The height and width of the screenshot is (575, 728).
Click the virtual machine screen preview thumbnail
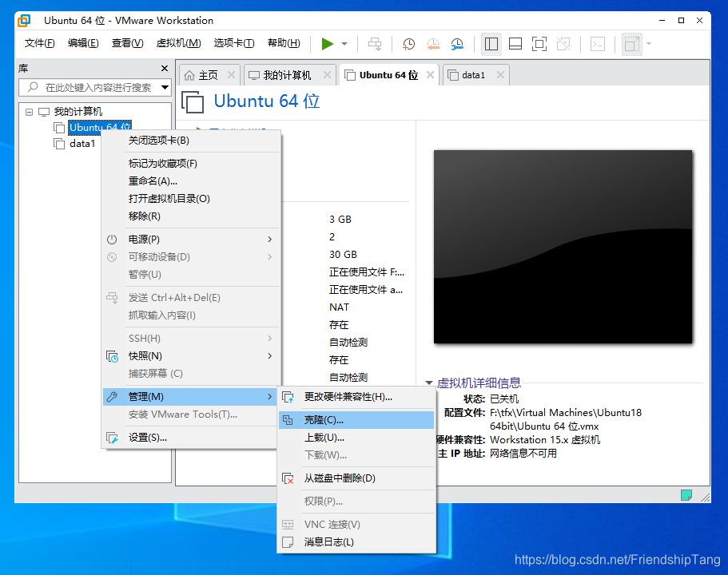click(x=562, y=246)
